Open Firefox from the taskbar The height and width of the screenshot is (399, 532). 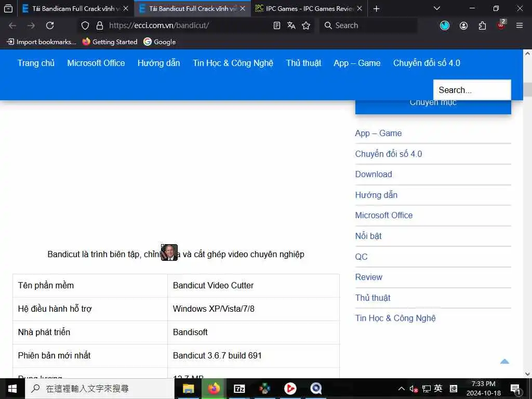(214, 389)
